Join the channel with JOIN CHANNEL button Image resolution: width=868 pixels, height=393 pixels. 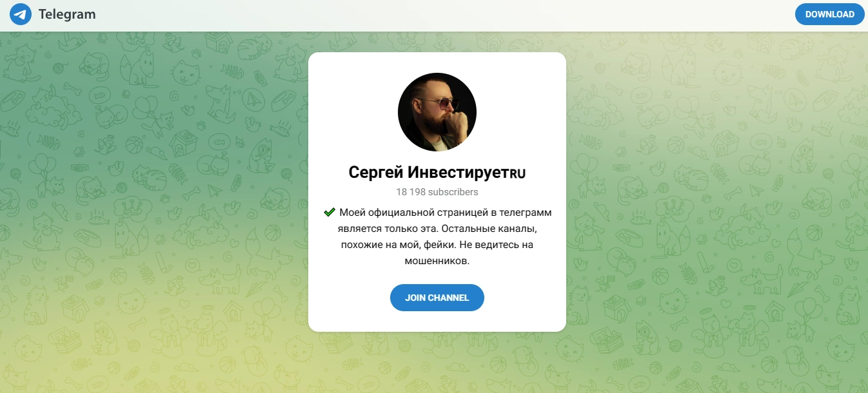coord(437,298)
